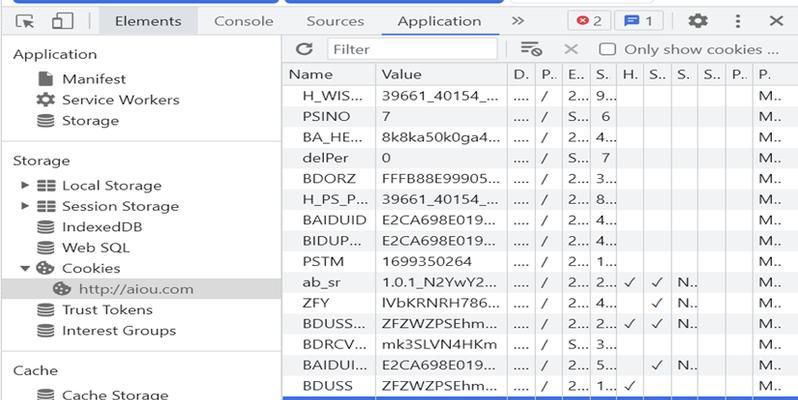
Task: Switch to the Console tab
Action: point(243,21)
